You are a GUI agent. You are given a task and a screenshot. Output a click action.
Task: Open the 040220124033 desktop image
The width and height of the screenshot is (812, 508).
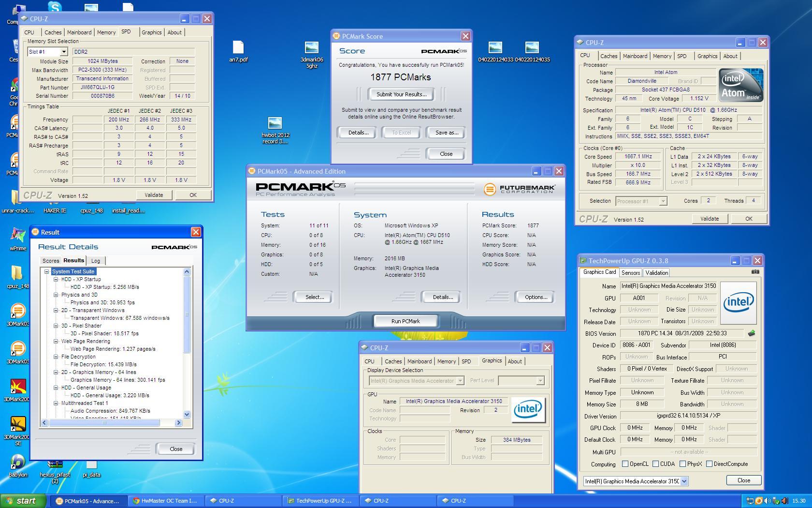point(495,52)
